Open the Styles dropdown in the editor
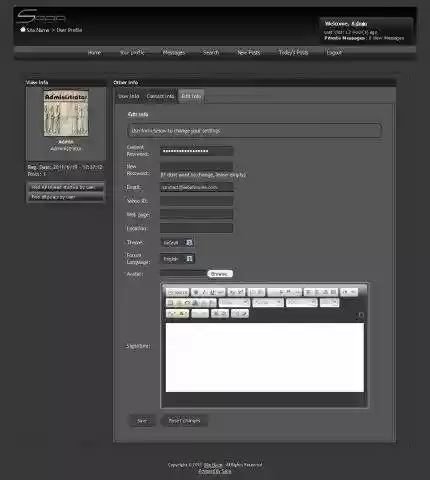The image size is (430, 480). [x=234, y=303]
